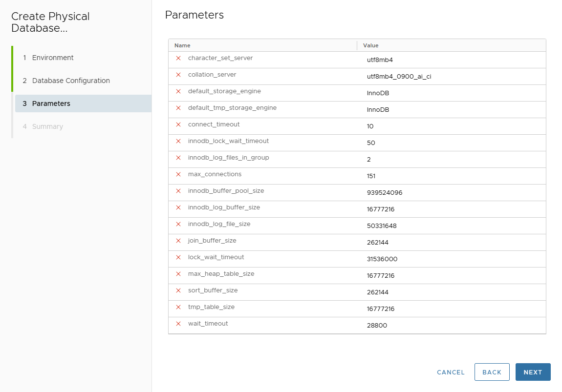
Task: Remove the join_buffer_size parameter
Action: point(178,241)
